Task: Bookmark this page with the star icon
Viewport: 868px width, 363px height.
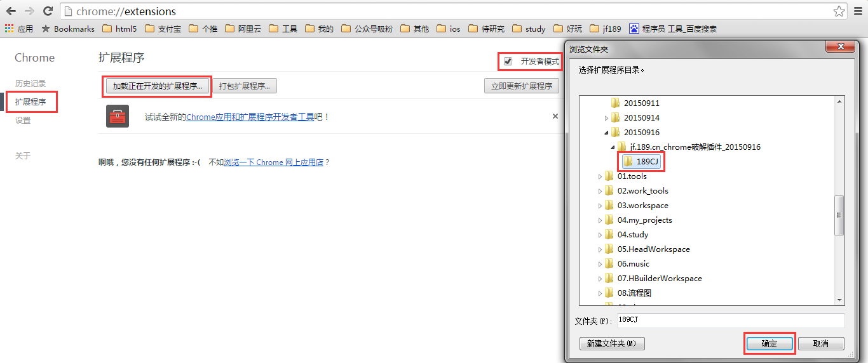Action: coord(839,11)
